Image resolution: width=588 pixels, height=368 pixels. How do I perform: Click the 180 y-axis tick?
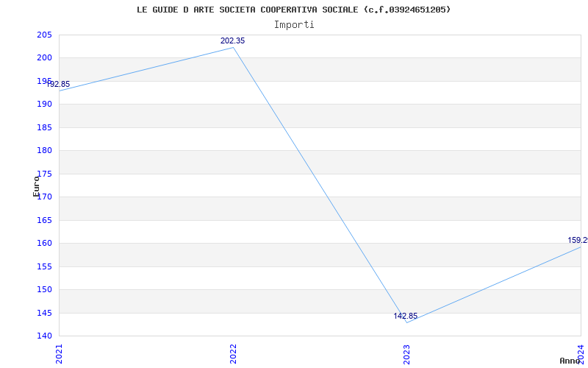point(44,151)
